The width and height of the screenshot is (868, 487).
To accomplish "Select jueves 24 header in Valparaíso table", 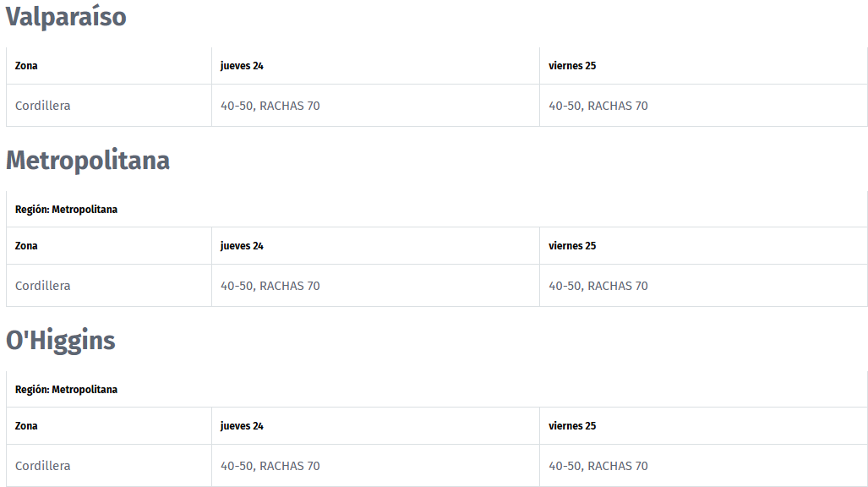I will tap(375, 65).
